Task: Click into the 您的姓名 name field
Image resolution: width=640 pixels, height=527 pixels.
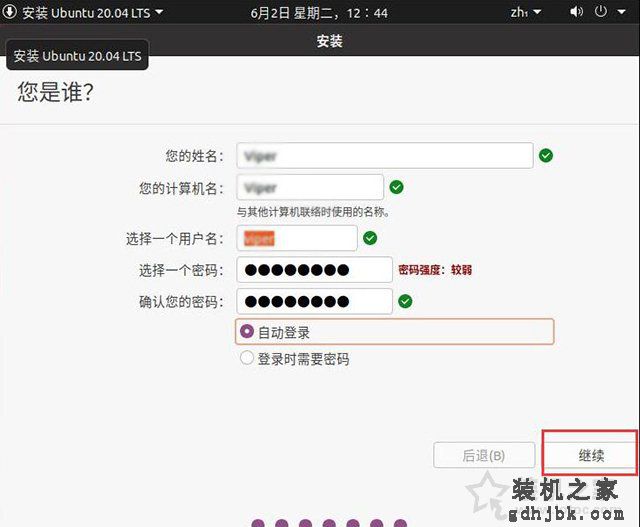Action: pyautogui.click(x=384, y=156)
